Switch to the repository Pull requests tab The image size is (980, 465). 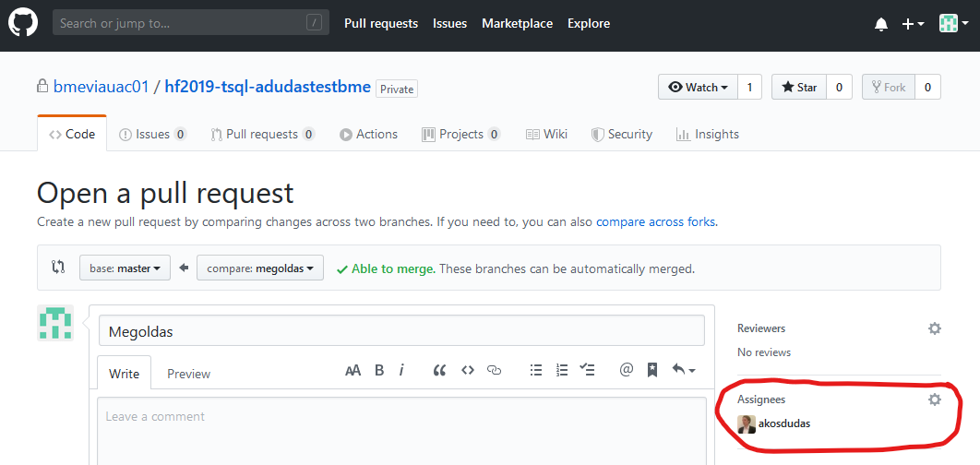[x=262, y=134]
